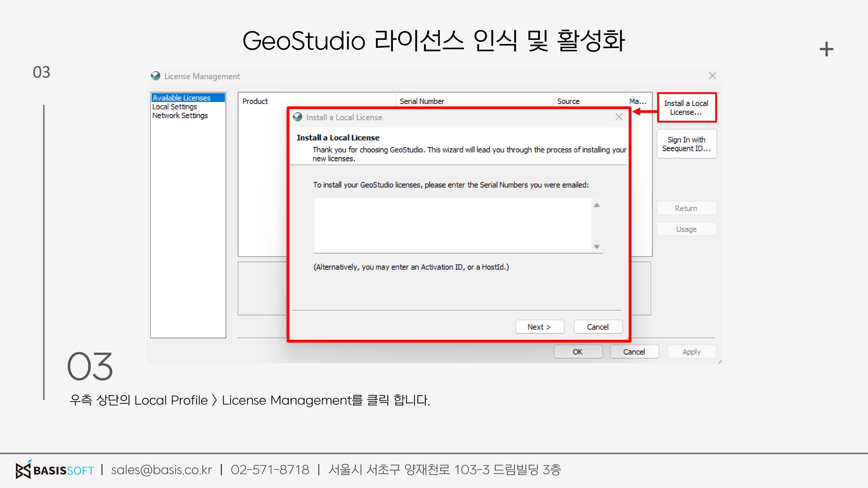Screen dimensions: 868x488
Task: Click the Next > button in wizard
Action: [x=539, y=327]
